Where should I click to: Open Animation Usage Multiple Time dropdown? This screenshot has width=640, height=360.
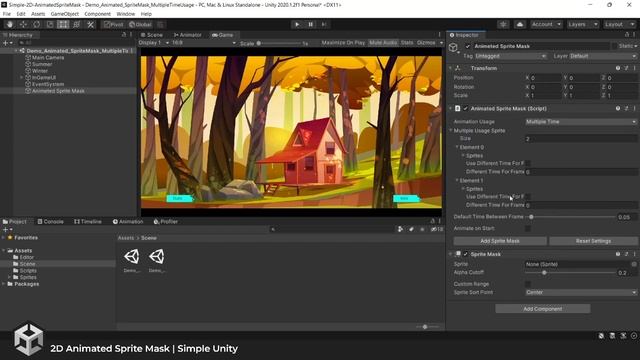[x=581, y=122]
